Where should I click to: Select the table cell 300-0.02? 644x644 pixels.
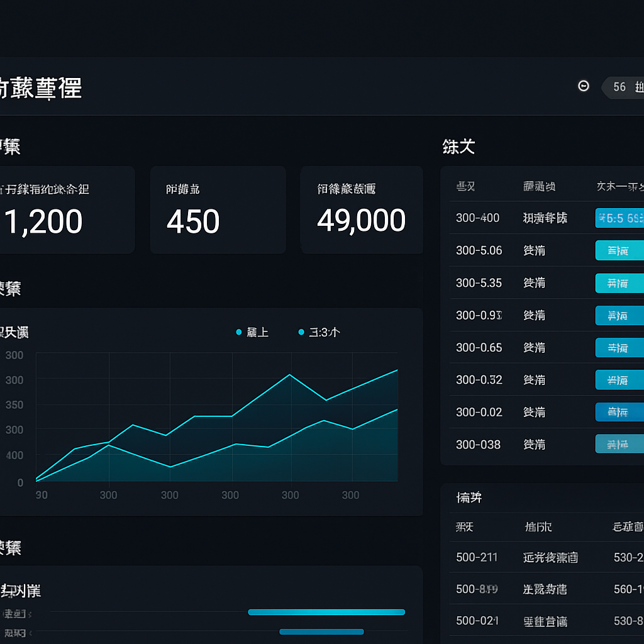point(479,412)
